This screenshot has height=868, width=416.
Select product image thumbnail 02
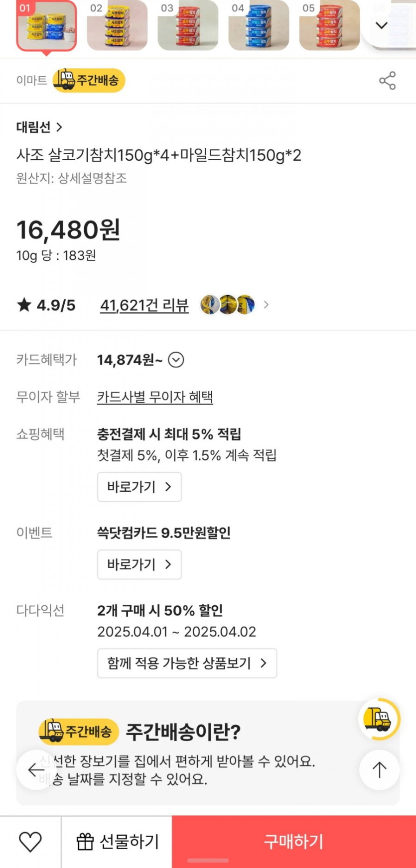[x=117, y=25]
